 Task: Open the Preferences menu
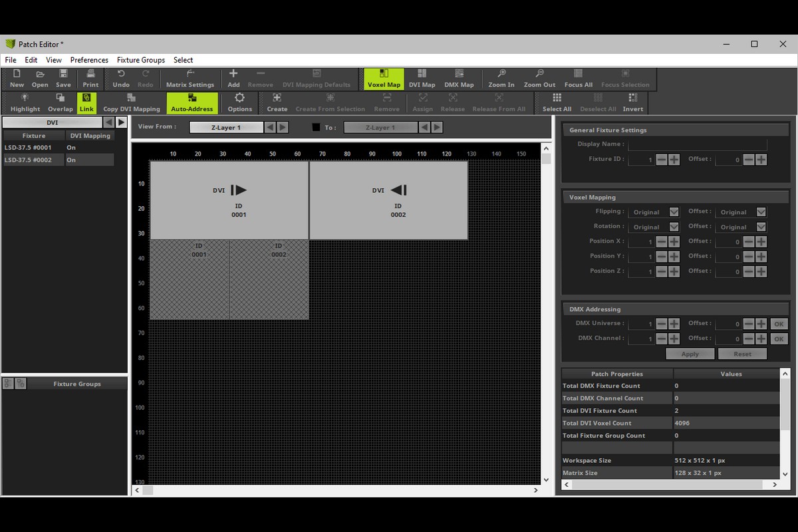tap(89, 60)
